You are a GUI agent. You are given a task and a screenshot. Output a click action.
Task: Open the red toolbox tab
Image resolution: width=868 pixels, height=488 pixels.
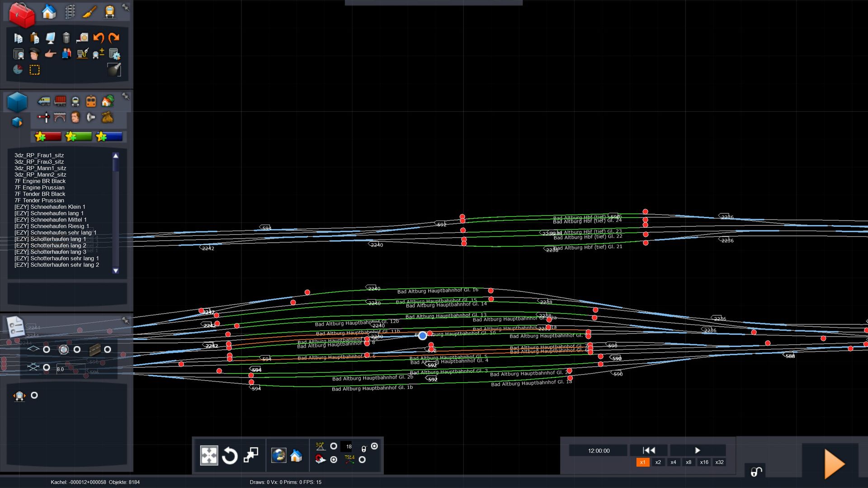[21, 14]
